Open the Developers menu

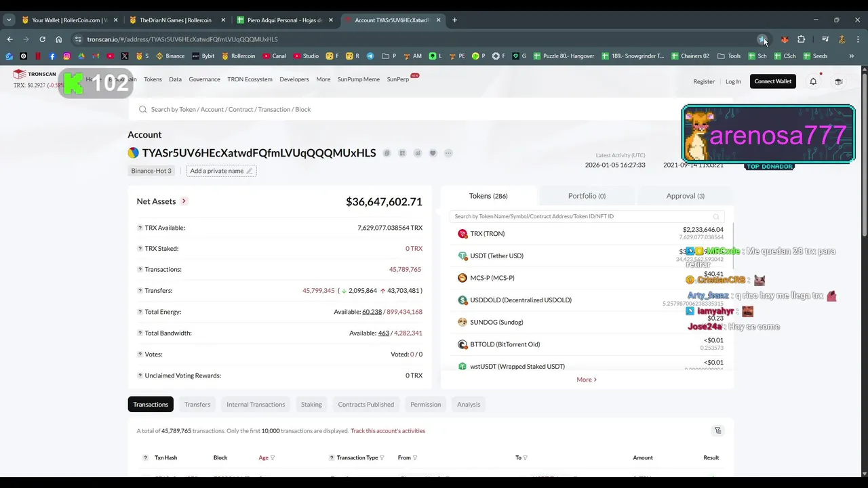tap(294, 79)
